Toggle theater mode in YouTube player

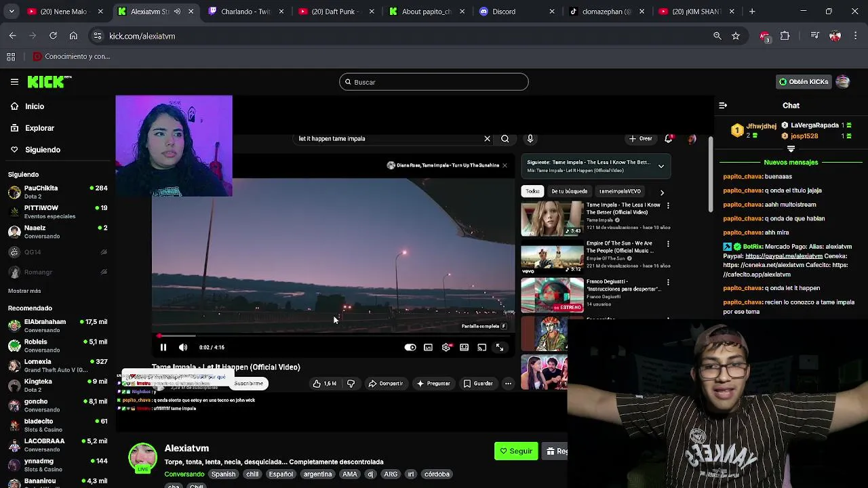pos(464,347)
